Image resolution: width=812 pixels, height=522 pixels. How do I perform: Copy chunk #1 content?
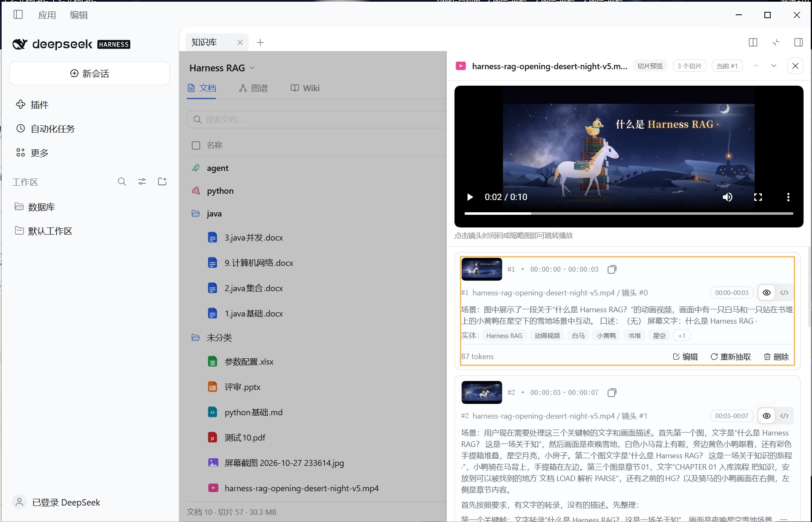coord(612,269)
